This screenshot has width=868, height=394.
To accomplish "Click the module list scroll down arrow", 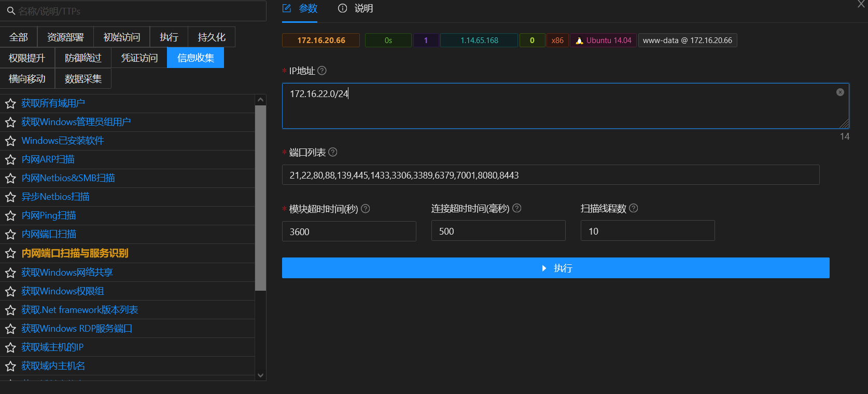I will [x=260, y=375].
